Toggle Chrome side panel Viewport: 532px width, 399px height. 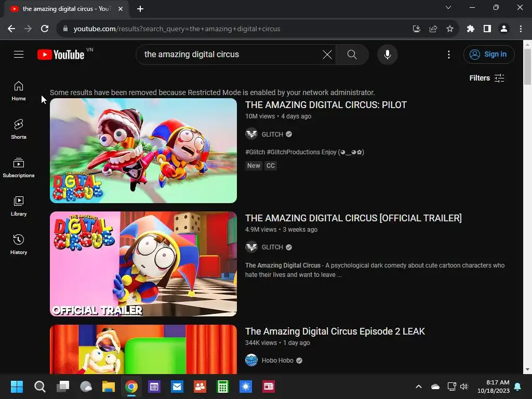[487, 29]
